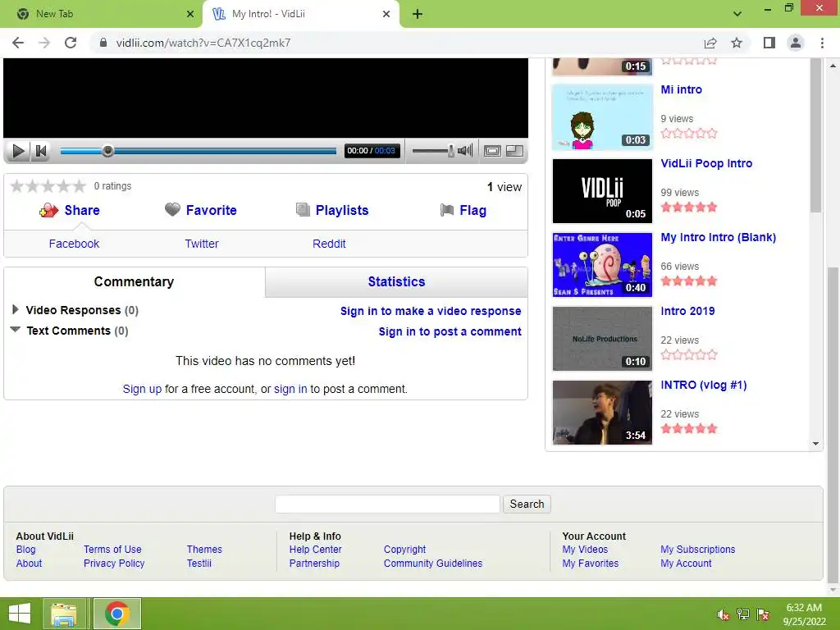
Task: Rate the video with the first gray star
Action: (17, 186)
